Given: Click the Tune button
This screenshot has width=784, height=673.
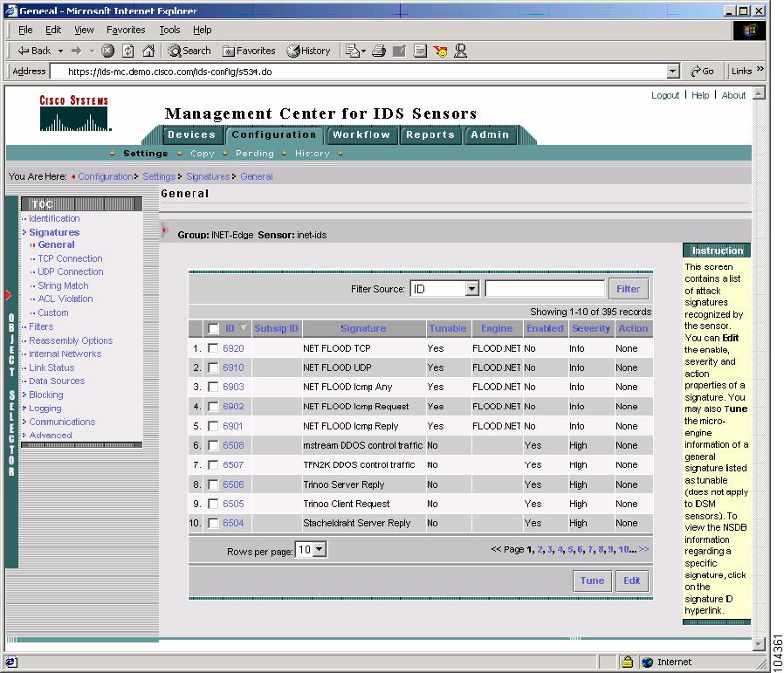Looking at the screenshot, I should (593, 580).
